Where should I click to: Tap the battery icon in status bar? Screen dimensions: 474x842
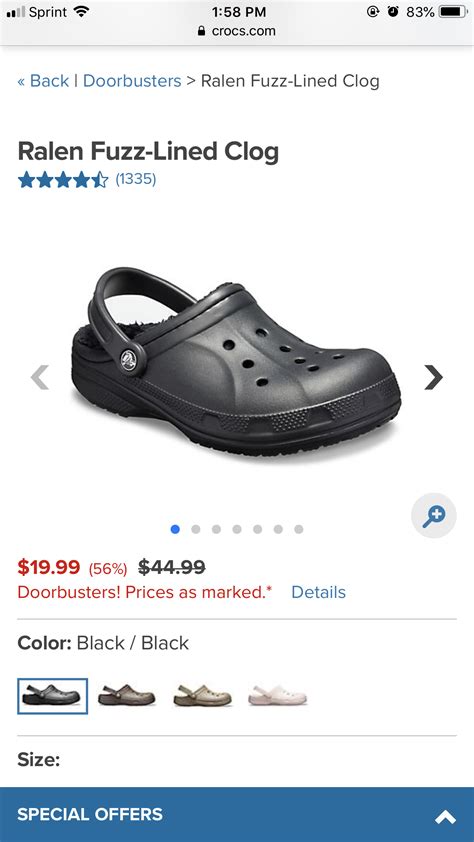(x=453, y=12)
